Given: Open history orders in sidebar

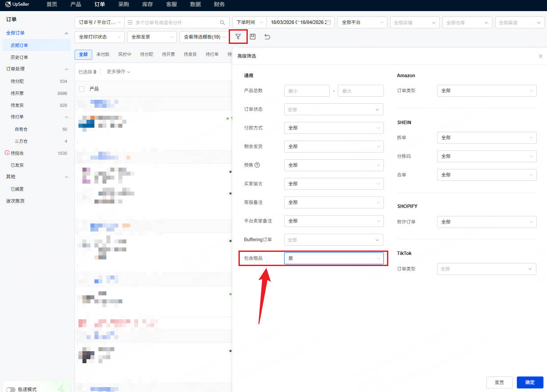Looking at the screenshot, I should pos(20,57).
